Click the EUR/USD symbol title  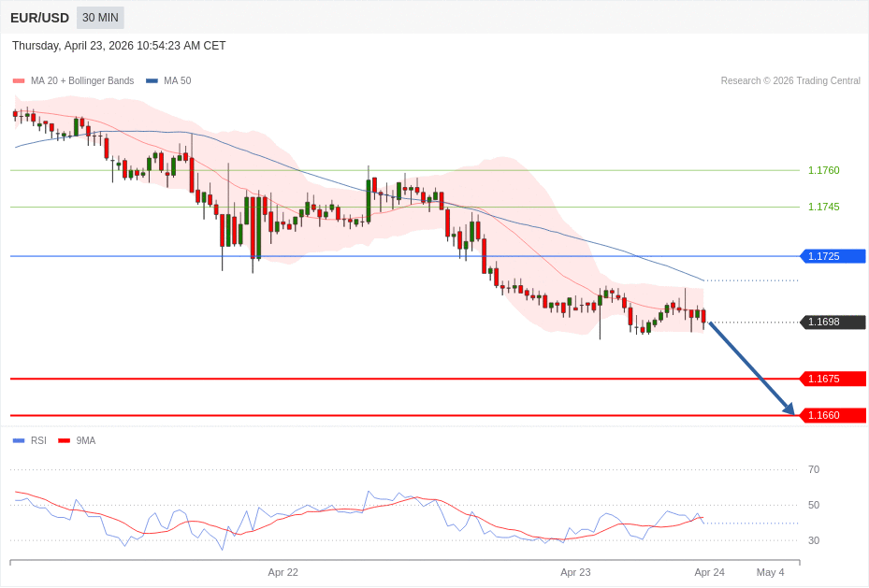(39, 18)
